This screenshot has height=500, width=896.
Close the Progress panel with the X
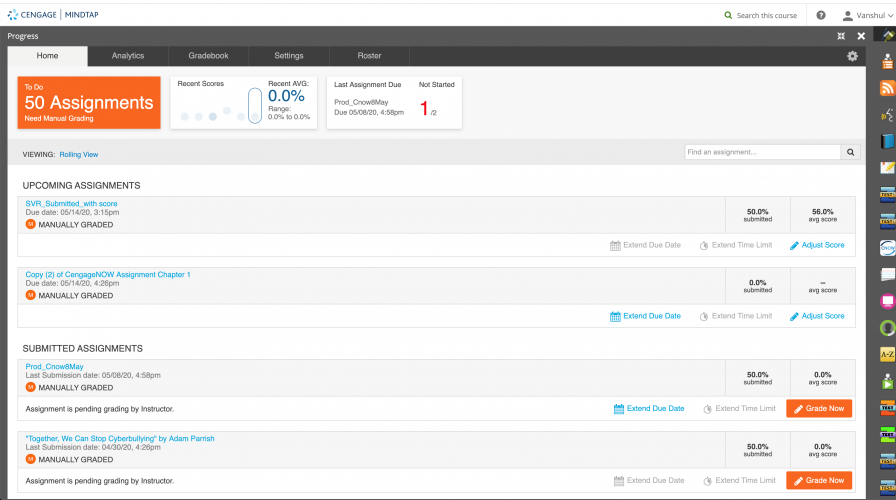coord(861,36)
